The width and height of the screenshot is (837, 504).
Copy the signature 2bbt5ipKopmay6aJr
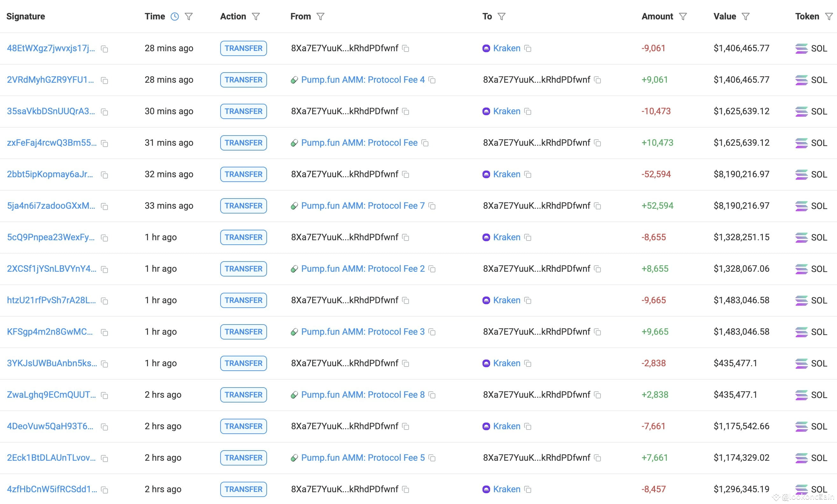tap(105, 175)
